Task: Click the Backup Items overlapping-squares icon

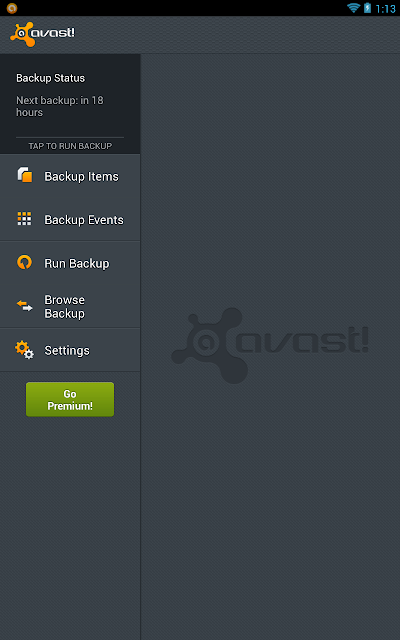Action: 24,175
